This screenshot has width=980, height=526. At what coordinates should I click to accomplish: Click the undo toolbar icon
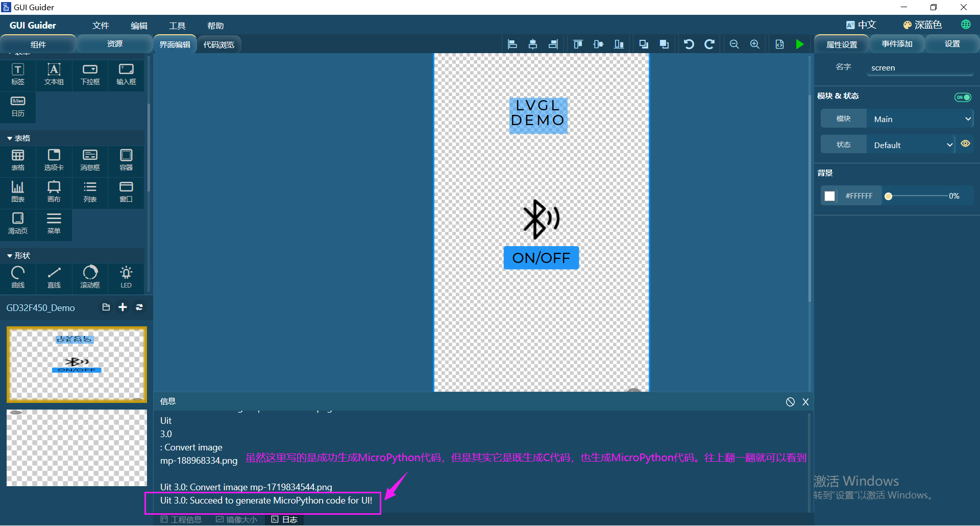689,44
